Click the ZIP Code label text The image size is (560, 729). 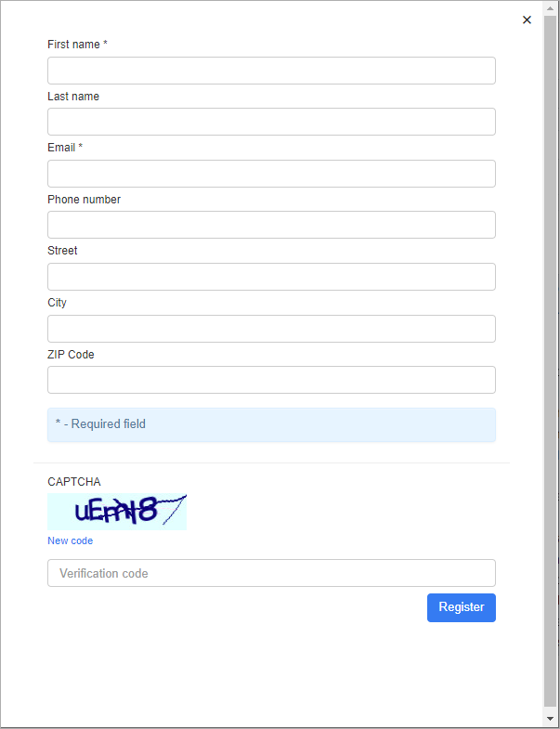coord(71,355)
